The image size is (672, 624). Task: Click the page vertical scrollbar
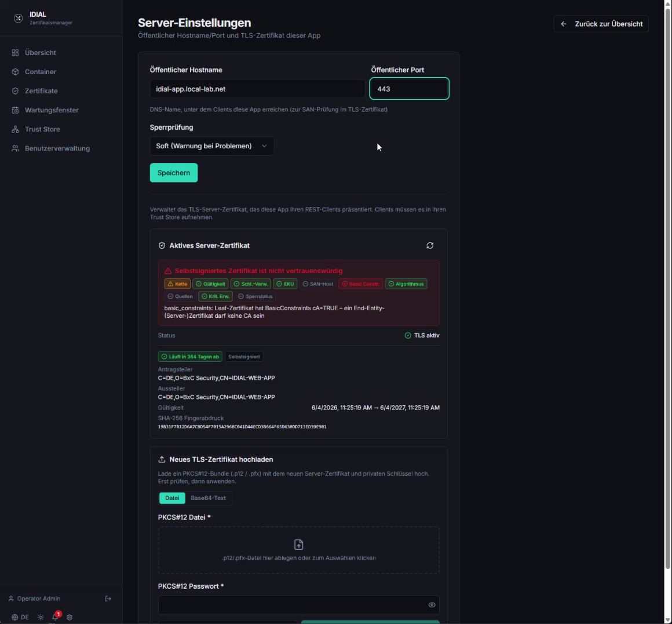point(667,289)
